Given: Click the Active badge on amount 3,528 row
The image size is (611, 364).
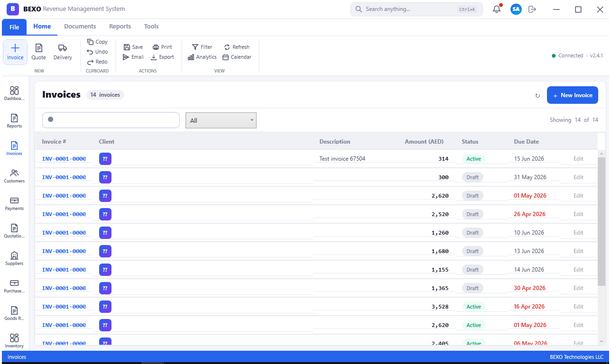Looking at the screenshot, I should tap(474, 307).
